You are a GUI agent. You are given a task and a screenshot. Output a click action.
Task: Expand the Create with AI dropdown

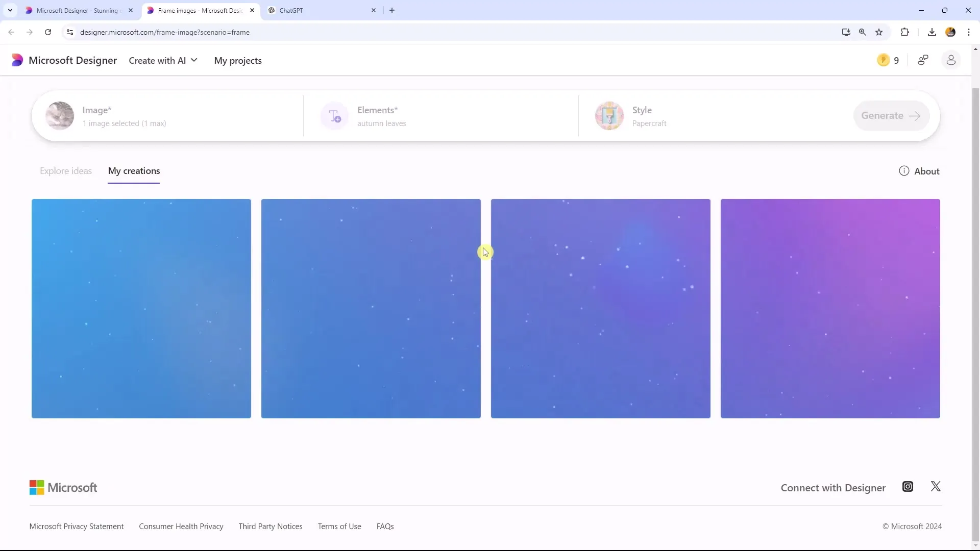pyautogui.click(x=163, y=61)
